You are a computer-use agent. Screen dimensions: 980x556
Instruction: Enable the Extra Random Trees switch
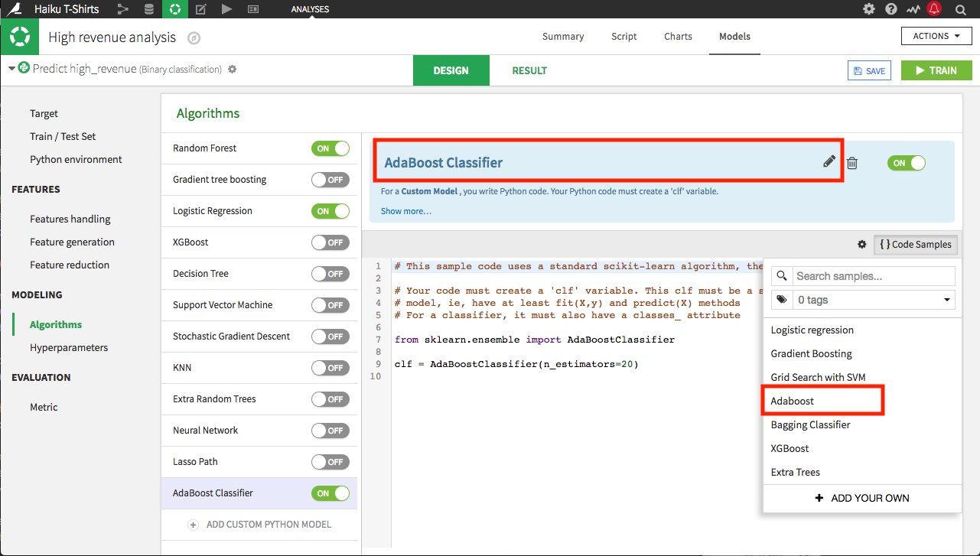click(x=330, y=399)
